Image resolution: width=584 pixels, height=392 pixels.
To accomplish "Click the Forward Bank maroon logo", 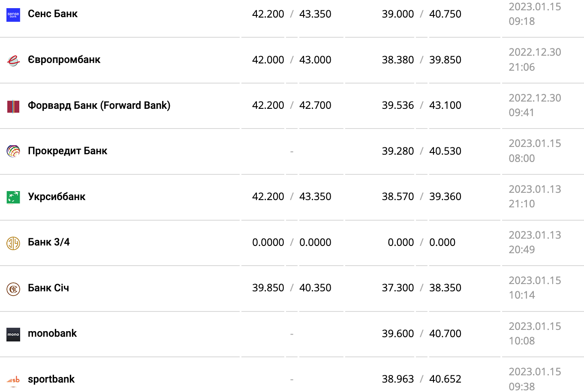I will pyautogui.click(x=13, y=106).
